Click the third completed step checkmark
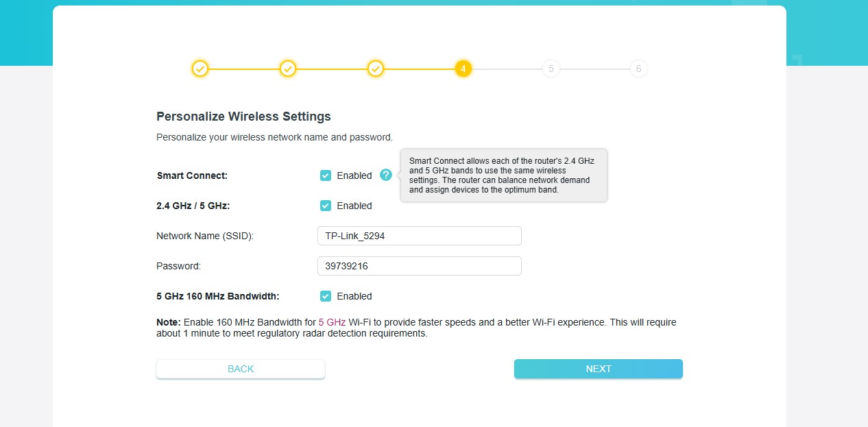 coord(375,69)
